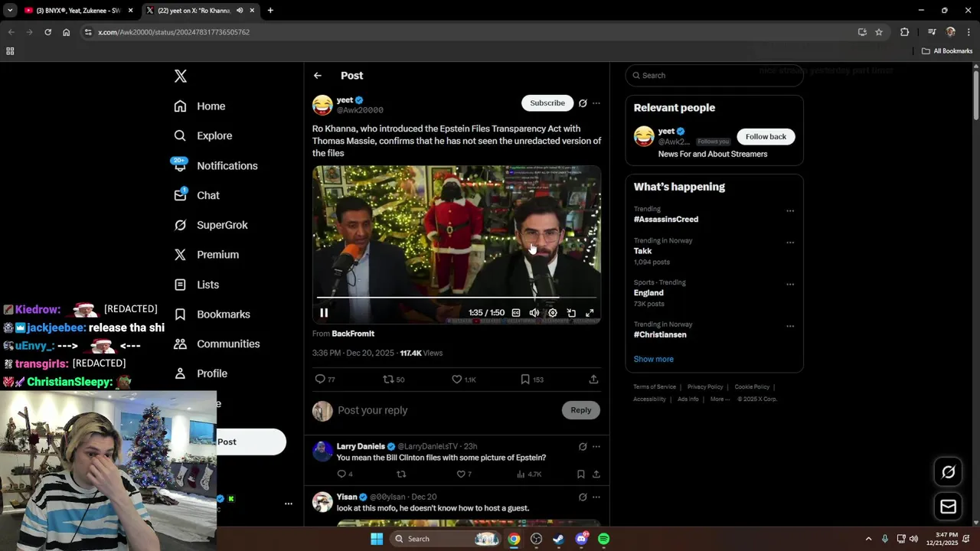Open Chat in X sidebar
Screen dimensions: 980x551
click(x=197, y=195)
